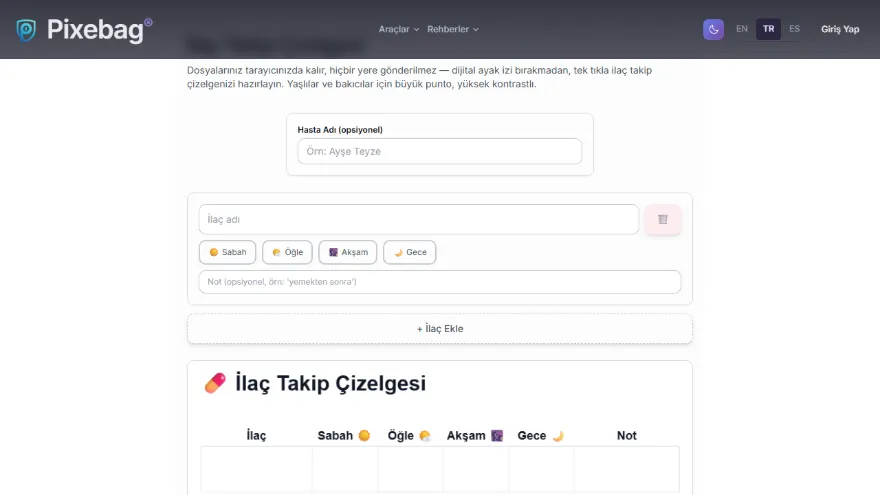
Task: Toggle dark mode moon icon
Action: tap(713, 29)
